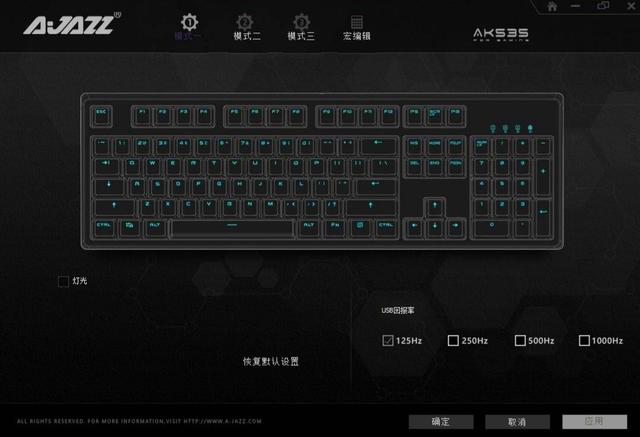640x437 pixels.
Task: Click the home icon in title bar
Action: 552,6
